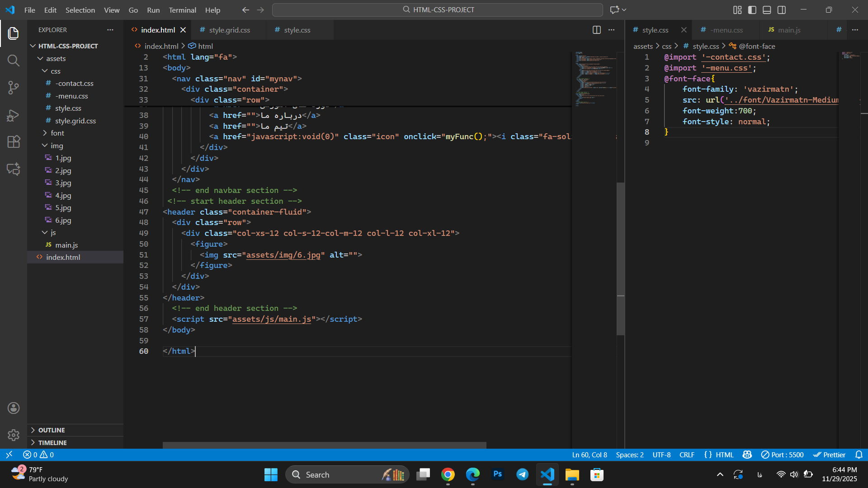Screen dimensions: 868x488
Task: Open the Source Control view
Action: click(x=13, y=88)
